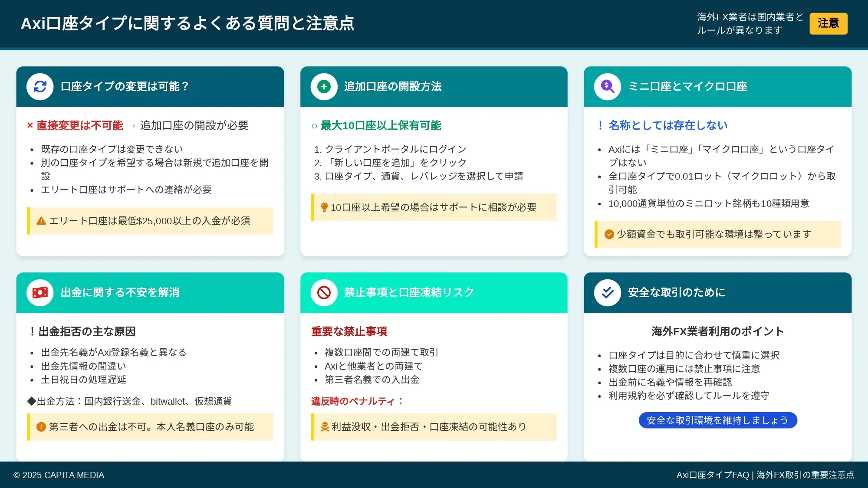Viewport: 868px width, 488px height.
Task: Select the 口座タイプの変更は可能？ card header
Action: click(x=150, y=87)
